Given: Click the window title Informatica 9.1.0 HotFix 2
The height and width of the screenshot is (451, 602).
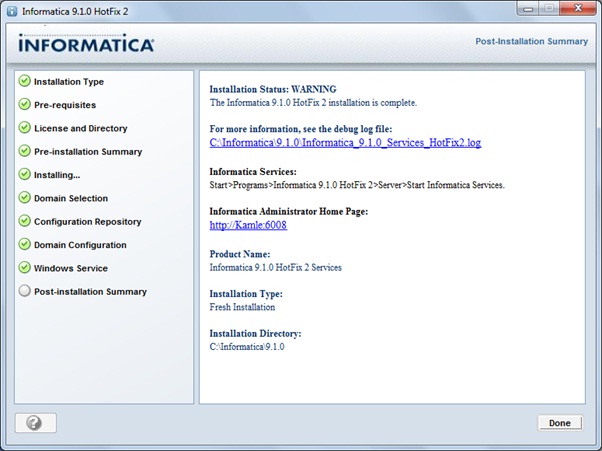Looking at the screenshot, I should pos(75,12).
